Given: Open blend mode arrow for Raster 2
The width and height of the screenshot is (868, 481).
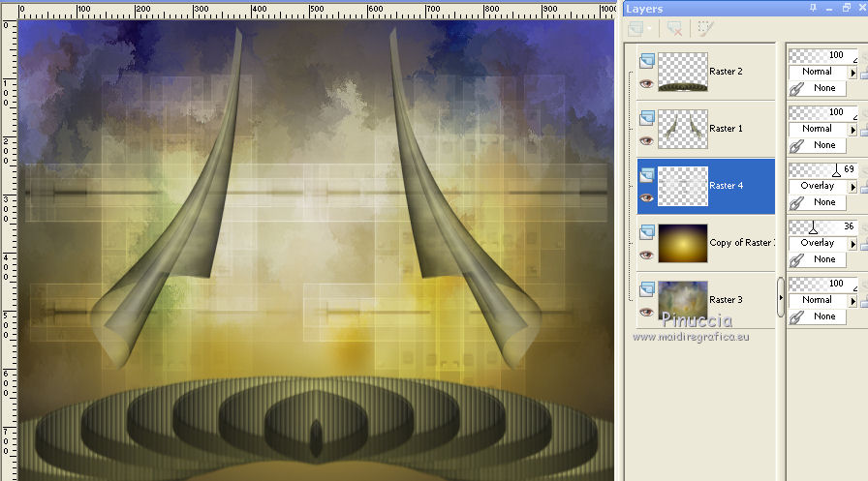Looking at the screenshot, I should pyautogui.click(x=852, y=73).
